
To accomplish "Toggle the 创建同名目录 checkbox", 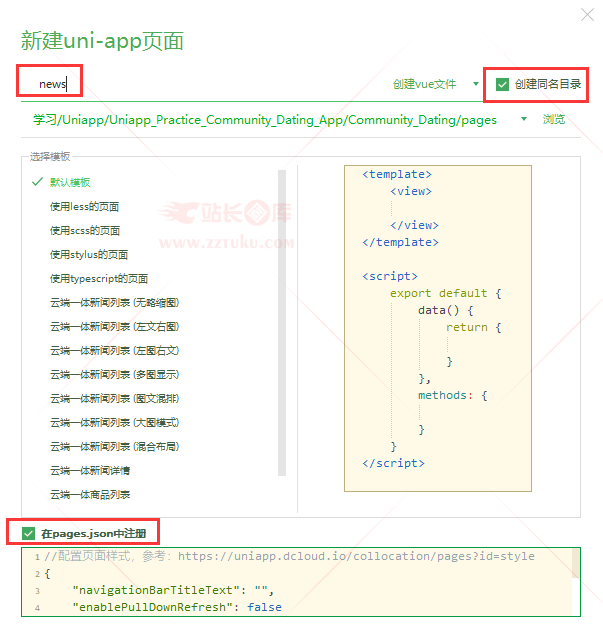I will pyautogui.click(x=503, y=84).
